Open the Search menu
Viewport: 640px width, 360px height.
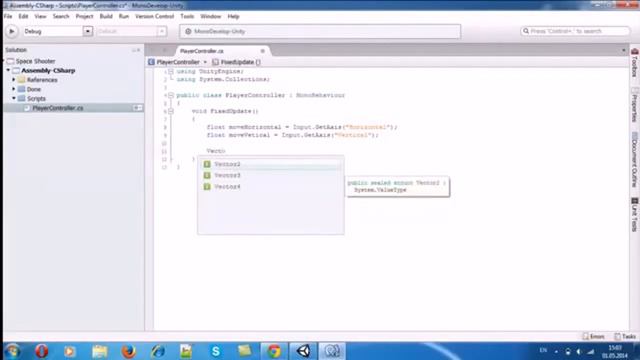pyautogui.click(x=61, y=16)
